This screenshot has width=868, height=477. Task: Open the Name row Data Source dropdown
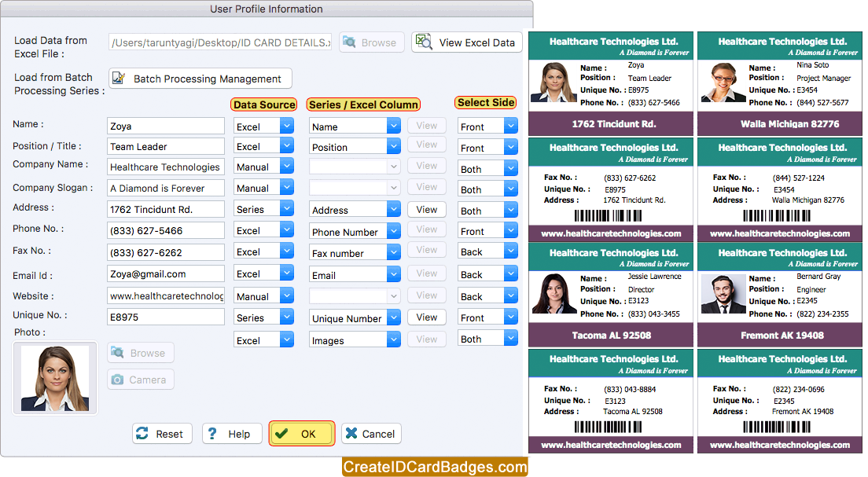coord(263,127)
